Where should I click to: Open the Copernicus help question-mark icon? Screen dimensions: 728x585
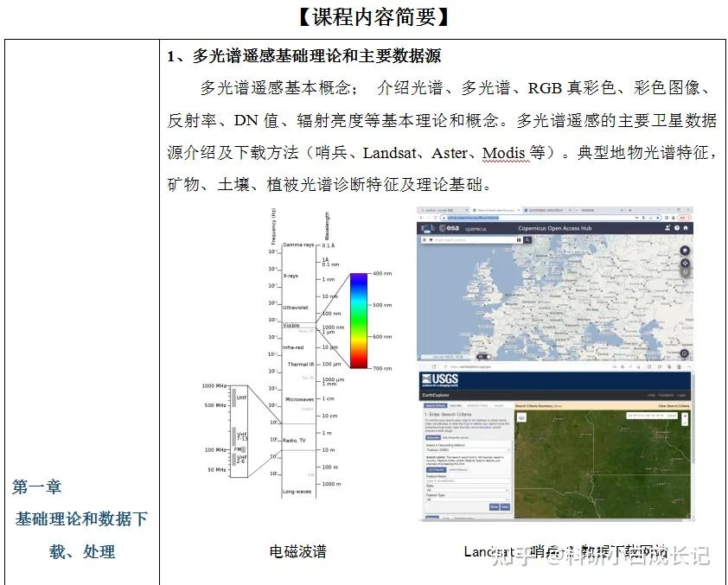(675, 228)
